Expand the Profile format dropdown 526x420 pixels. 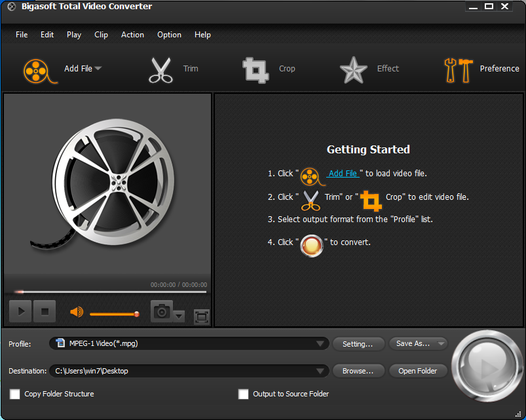click(x=320, y=343)
